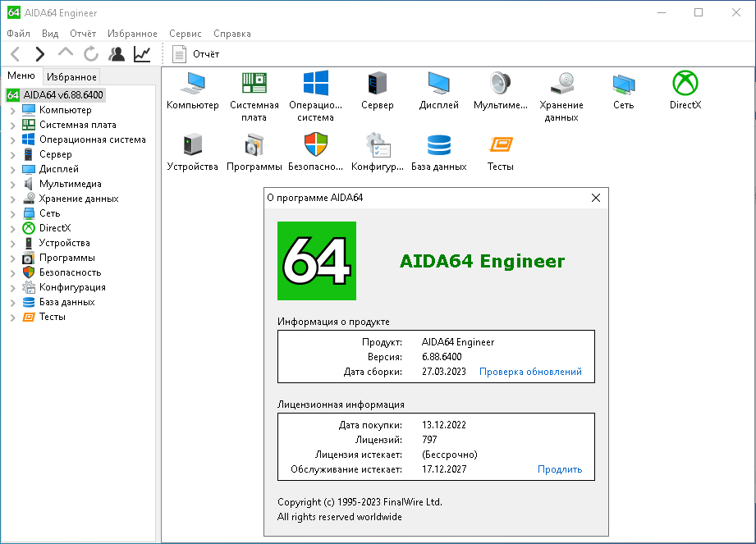Expand the DirectX tree node
Viewport: 756px width, 544px height.
click(13, 228)
